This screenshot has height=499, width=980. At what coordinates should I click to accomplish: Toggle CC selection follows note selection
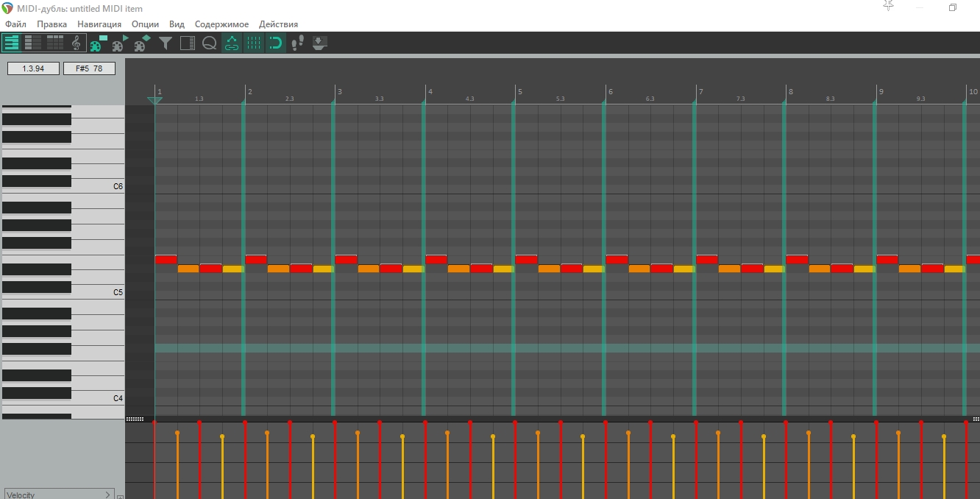(x=232, y=43)
